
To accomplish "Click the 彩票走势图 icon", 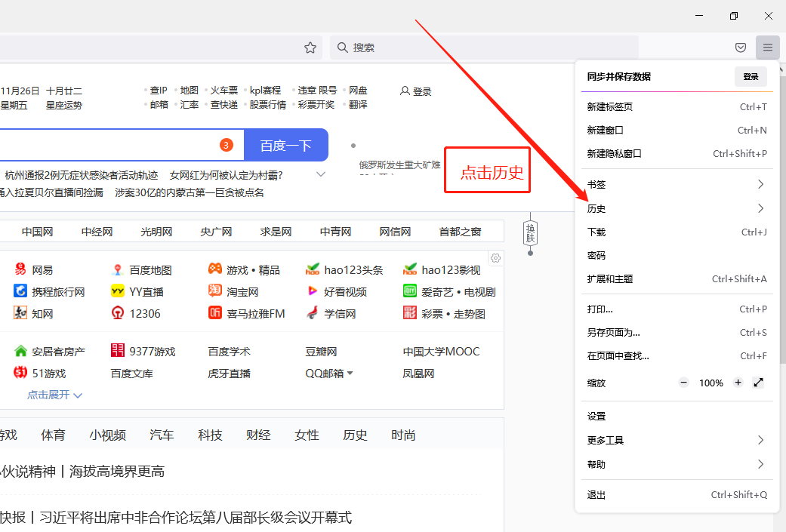I will tap(409, 313).
